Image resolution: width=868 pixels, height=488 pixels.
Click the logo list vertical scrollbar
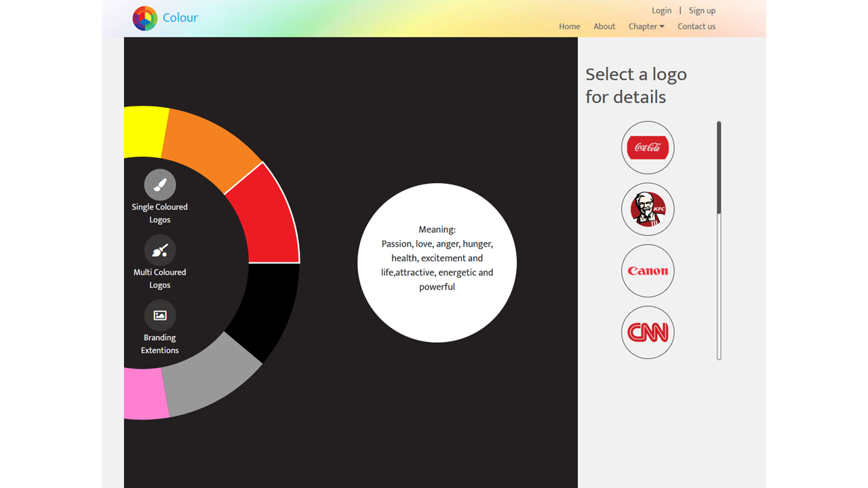tap(719, 169)
